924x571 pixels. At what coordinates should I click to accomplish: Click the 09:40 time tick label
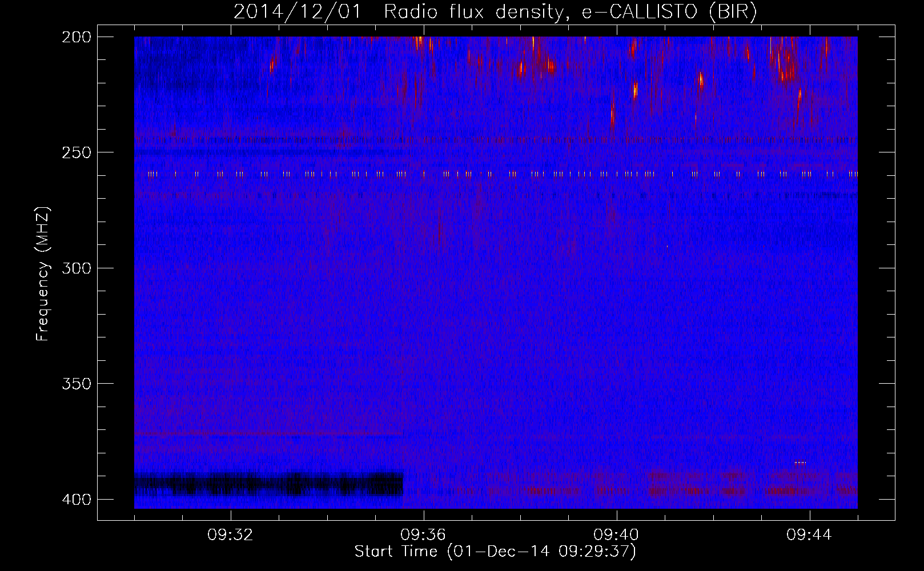617,535
